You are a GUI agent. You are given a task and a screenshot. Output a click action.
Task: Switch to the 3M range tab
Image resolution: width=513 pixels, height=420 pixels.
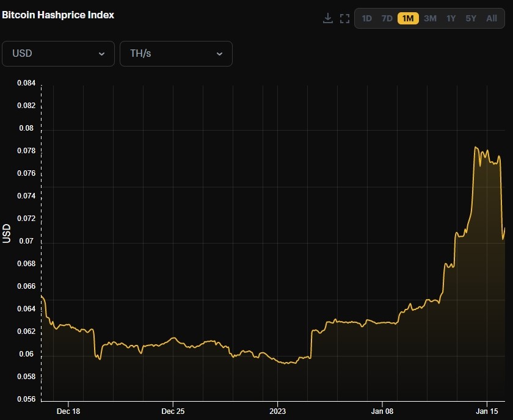(430, 18)
